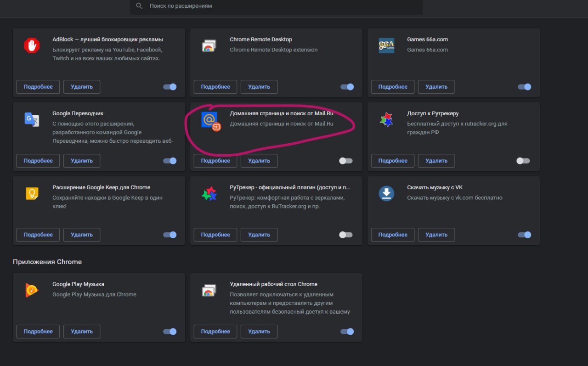588x366 pixels.
Task: Toggle off Games 66a.com extension
Action: pos(525,87)
